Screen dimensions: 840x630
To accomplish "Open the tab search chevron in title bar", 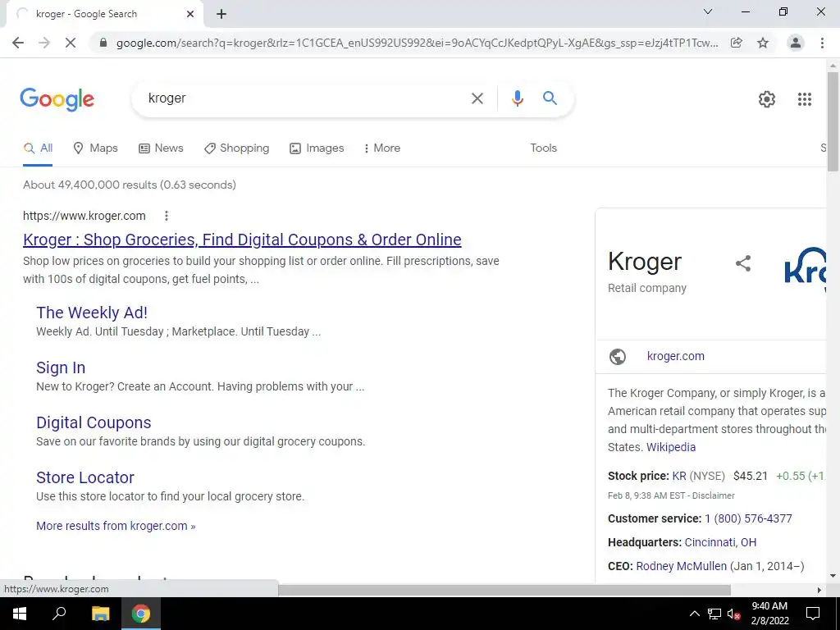I will coord(707,11).
